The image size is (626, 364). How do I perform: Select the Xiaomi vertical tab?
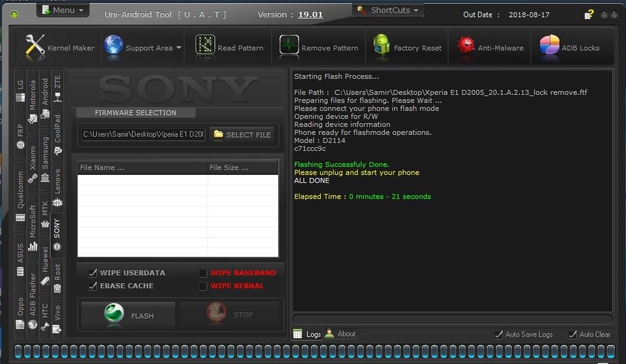coord(33,164)
